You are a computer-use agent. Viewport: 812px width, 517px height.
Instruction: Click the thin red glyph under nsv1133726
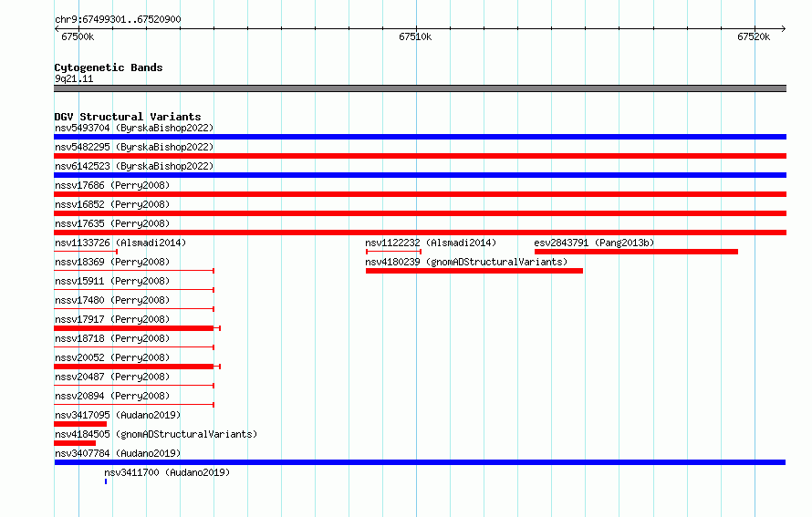pyautogui.click(x=86, y=252)
